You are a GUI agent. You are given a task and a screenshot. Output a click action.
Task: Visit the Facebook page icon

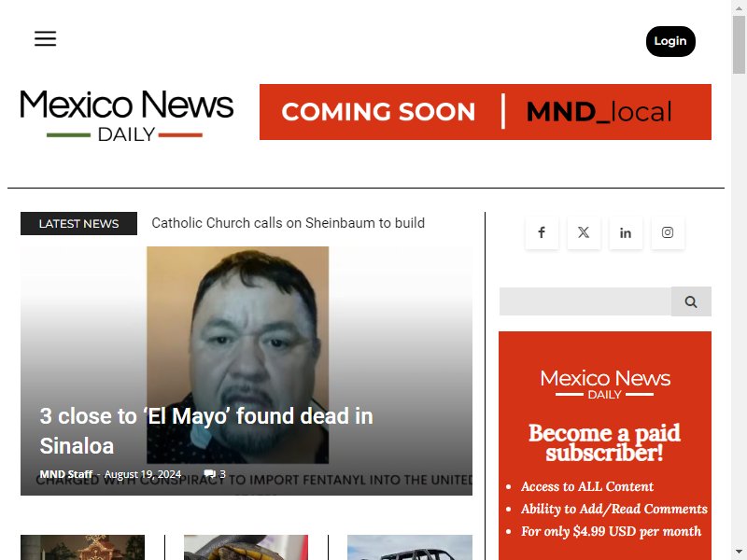(x=542, y=232)
